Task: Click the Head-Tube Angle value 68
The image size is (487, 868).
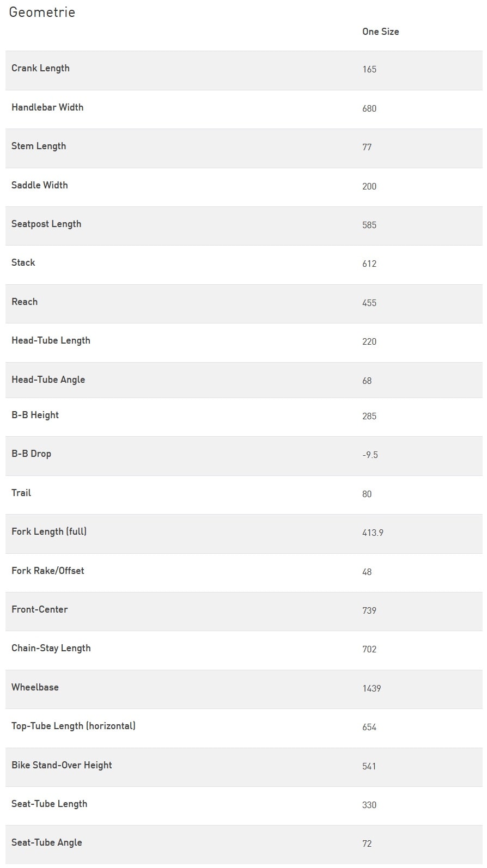Action: (x=367, y=381)
